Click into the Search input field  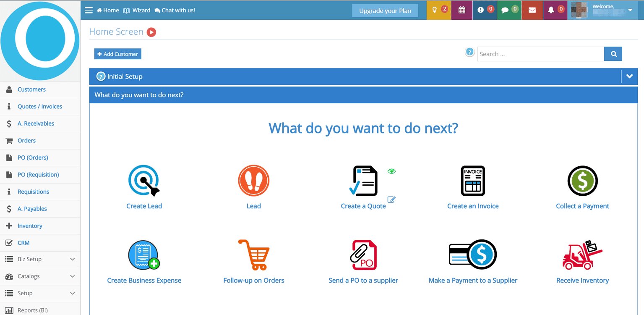coord(540,54)
